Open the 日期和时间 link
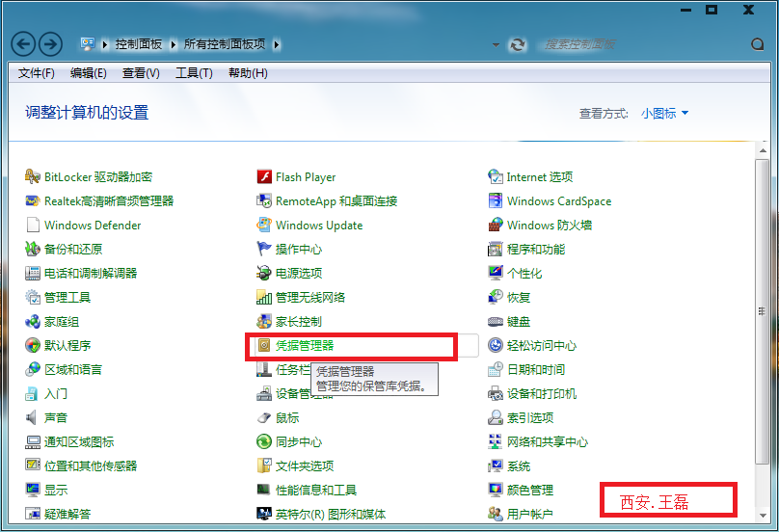 tap(536, 369)
